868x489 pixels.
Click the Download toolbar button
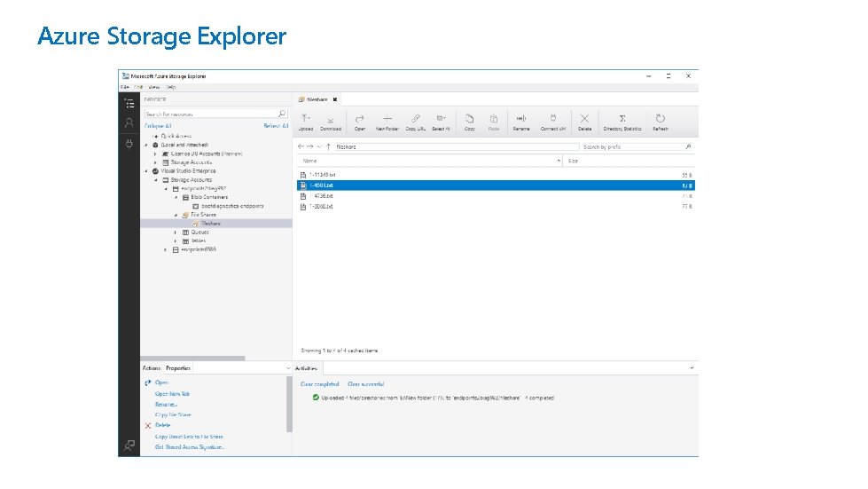point(331,122)
